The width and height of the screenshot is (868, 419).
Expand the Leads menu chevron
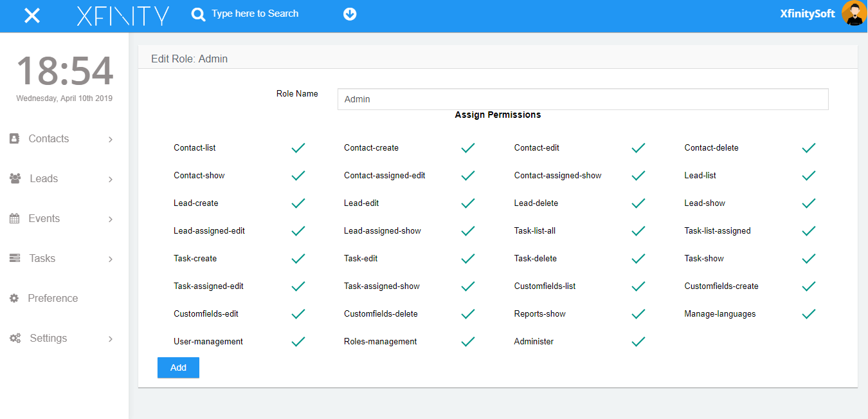pyautogui.click(x=109, y=178)
